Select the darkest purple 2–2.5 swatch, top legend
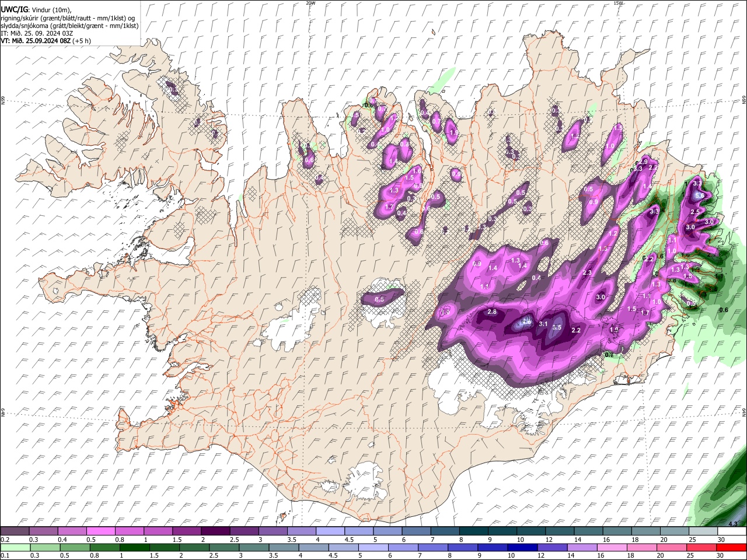 [215, 531]
